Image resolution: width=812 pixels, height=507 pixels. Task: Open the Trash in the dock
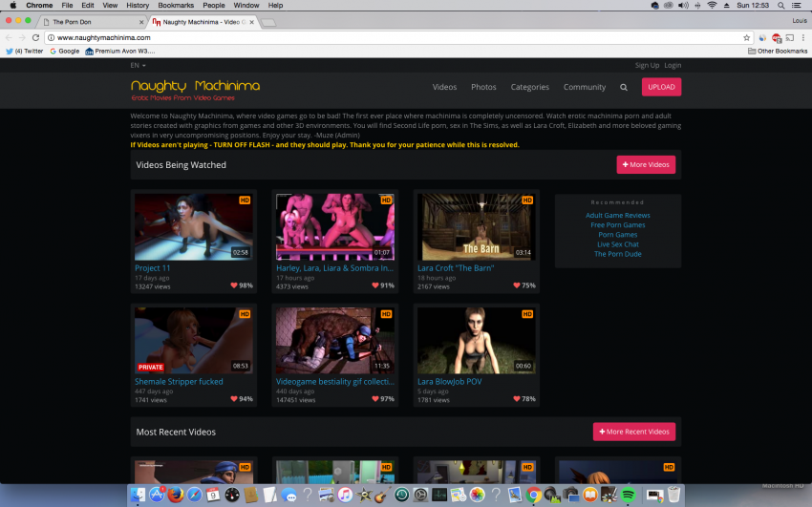coord(673,495)
